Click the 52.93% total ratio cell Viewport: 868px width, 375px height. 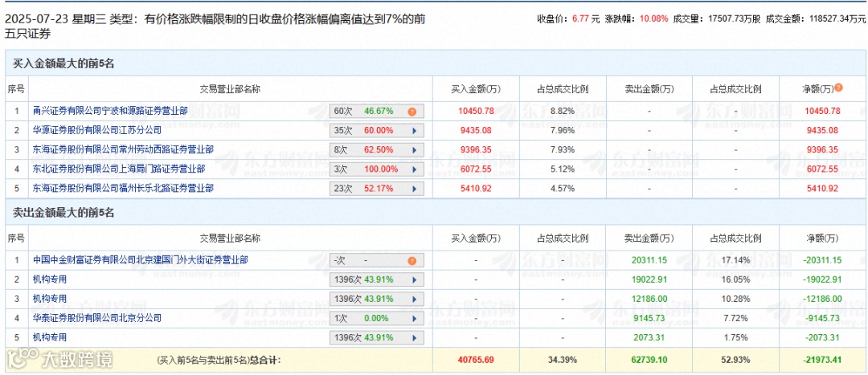(x=735, y=360)
